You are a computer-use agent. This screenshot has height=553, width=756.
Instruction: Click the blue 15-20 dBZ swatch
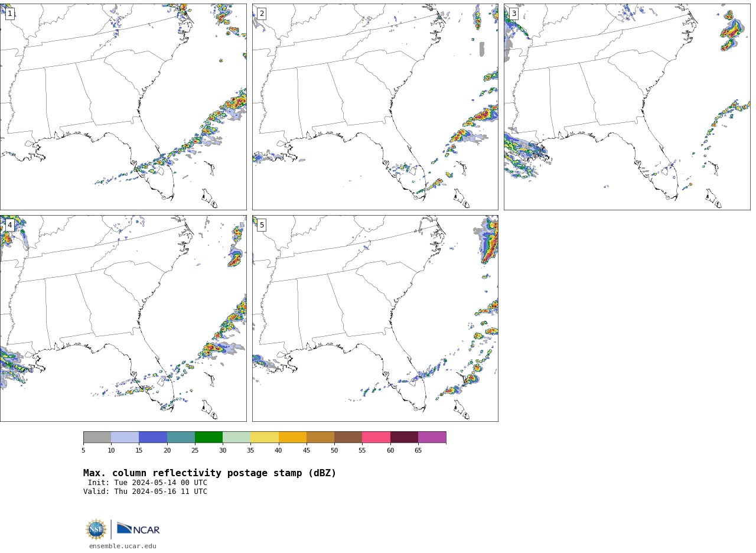153,437
